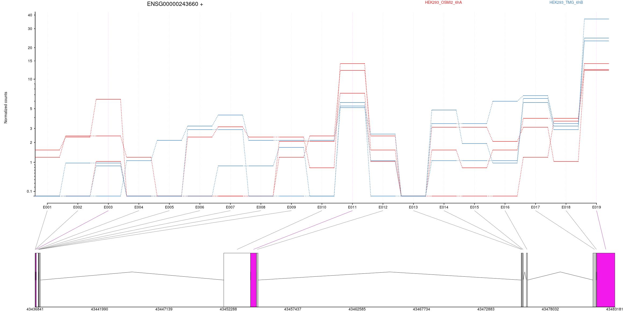The width and height of the screenshot is (644, 322).
Task: Click the top red line segment above E011
Action: [352, 64]
